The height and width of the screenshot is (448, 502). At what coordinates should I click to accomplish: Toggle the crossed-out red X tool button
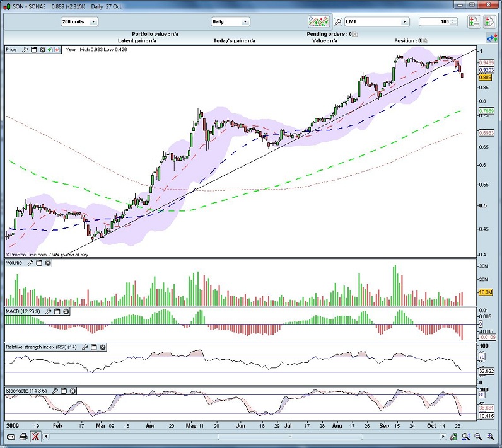click(x=35, y=437)
